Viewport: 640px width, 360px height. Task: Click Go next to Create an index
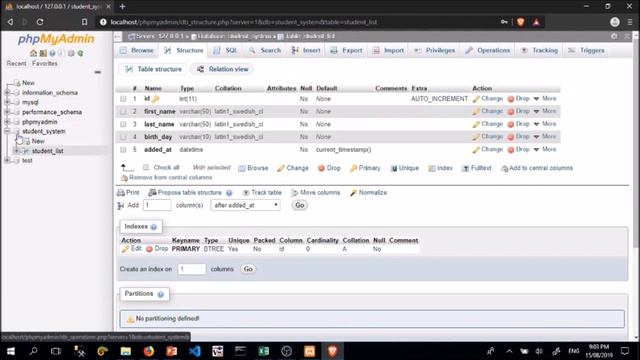point(248,269)
